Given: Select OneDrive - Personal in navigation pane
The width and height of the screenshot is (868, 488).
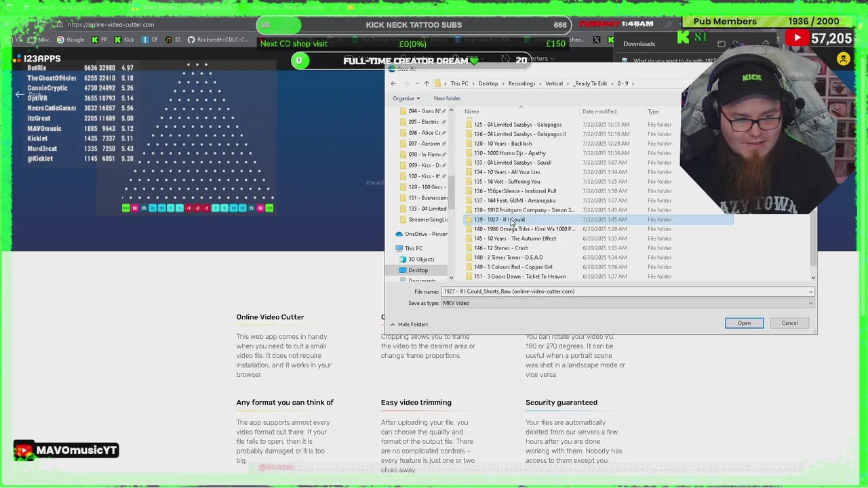Looking at the screenshot, I should 421,234.
